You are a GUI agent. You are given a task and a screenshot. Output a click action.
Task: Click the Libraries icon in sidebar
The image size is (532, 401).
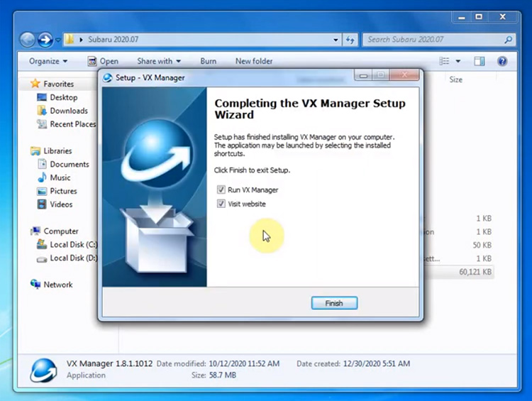click(x=35, y=150)
